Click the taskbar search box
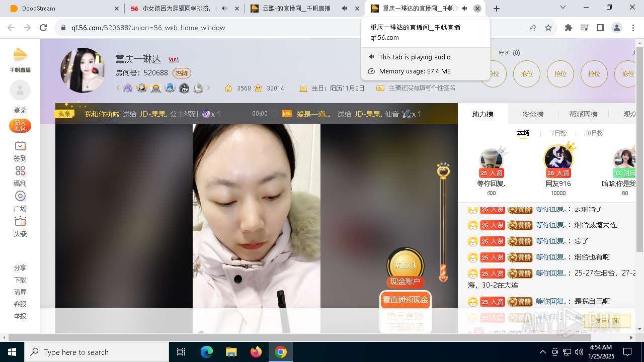The width and height of the screenshot is (644, 362). 97,352
